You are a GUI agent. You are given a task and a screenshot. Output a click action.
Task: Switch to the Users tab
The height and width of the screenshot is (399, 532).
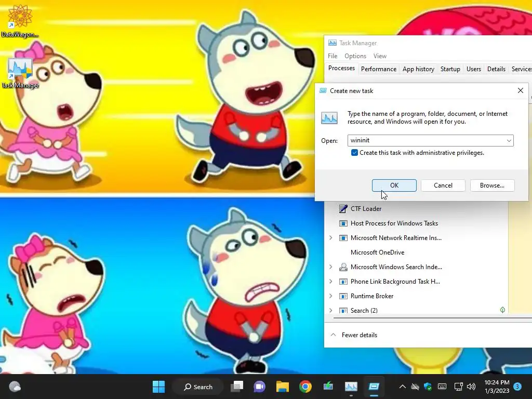point(474,69)
